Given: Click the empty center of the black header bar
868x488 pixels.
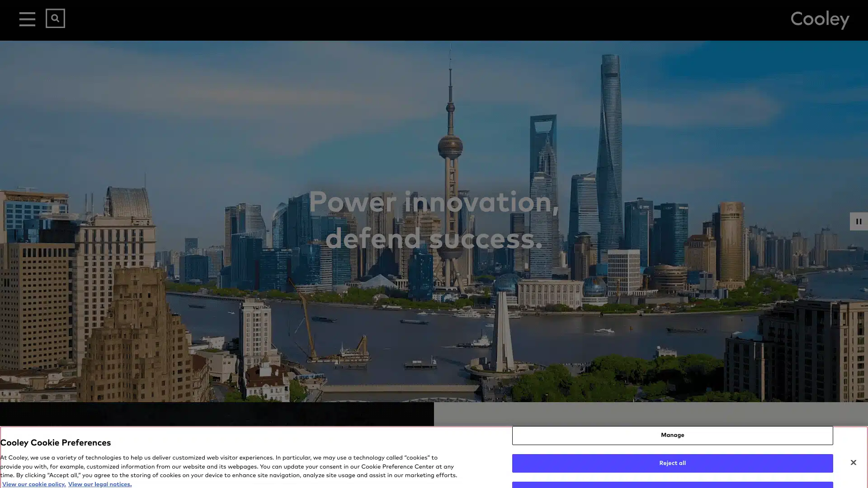Looking at the screenshot, I should [x=434, y=20].
